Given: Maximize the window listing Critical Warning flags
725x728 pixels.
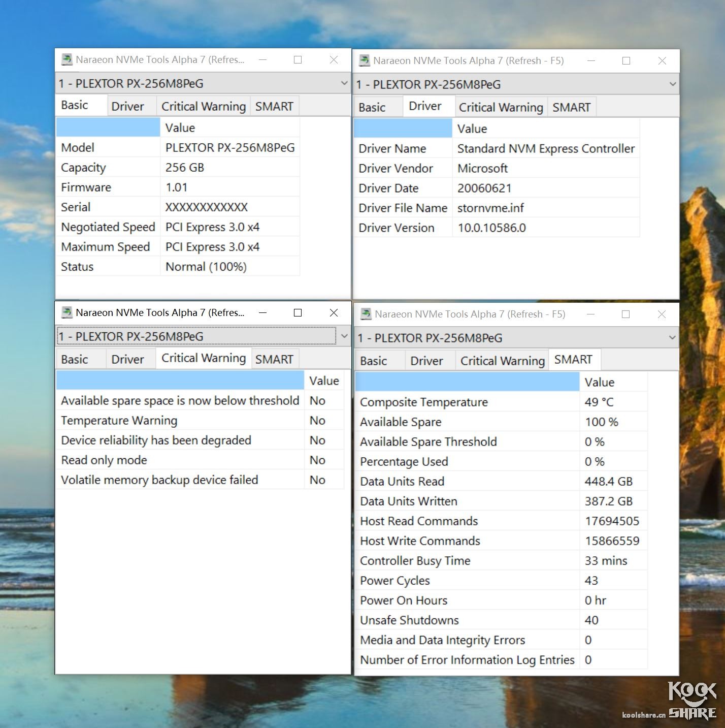Looking at the screenshot, I should [x=298, y=312].
